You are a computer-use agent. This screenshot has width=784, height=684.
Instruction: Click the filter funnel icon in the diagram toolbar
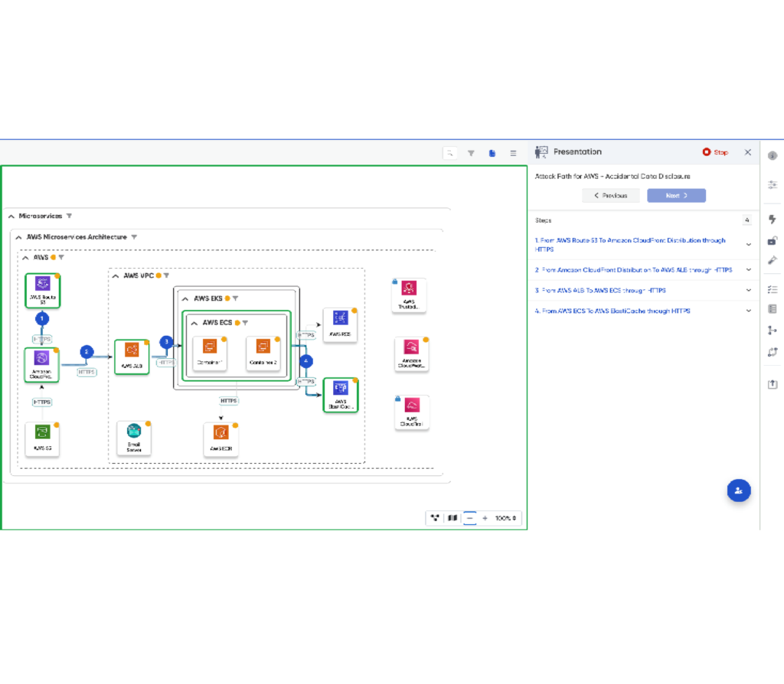coord(471,153)
